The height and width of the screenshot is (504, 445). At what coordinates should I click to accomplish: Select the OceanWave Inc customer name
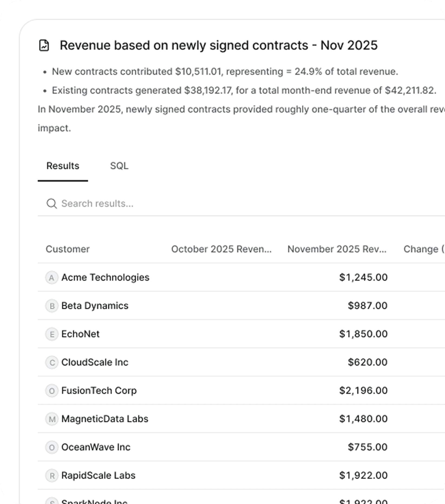96,447
